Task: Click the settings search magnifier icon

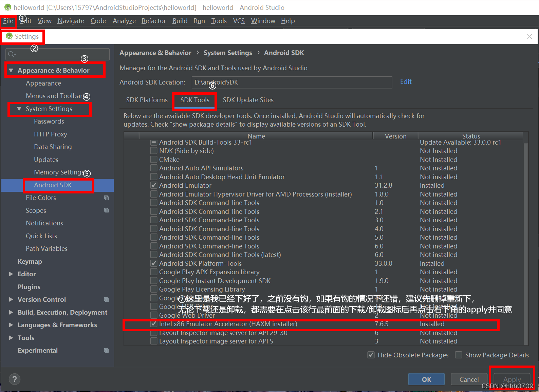Action: pyautogui.click(x=12, y=54)
